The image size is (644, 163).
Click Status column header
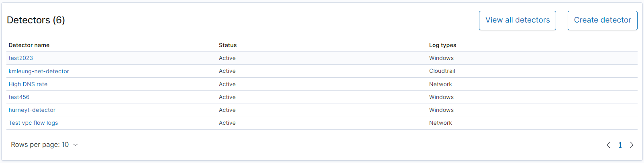click(228, 45)
